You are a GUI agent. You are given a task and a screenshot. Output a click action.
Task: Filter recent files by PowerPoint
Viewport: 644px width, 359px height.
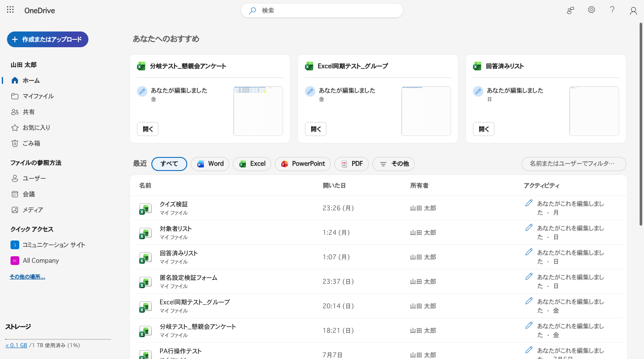(x=303, y=164)
